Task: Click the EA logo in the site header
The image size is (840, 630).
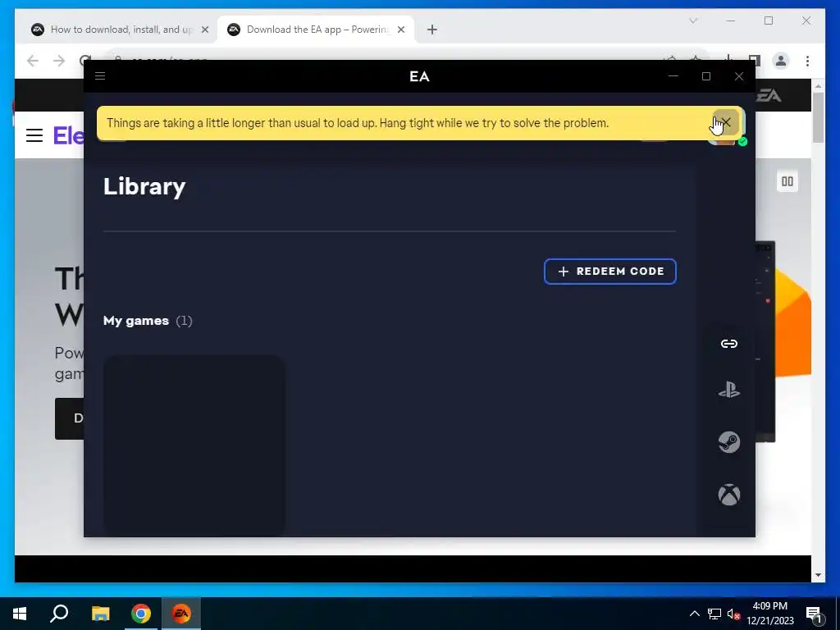Action: pyautogui.click(x=768, y=96)
